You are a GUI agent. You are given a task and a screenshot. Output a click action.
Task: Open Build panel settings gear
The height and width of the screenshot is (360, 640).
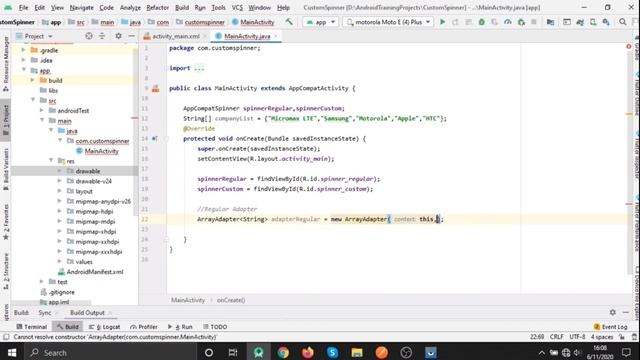pos(613,312)
